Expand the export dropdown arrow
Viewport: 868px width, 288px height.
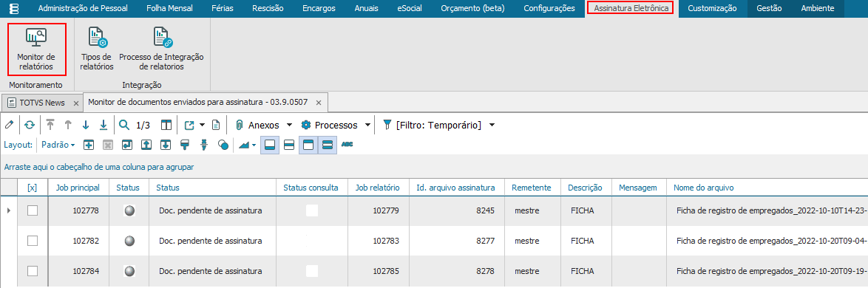[x=202, y=126]
